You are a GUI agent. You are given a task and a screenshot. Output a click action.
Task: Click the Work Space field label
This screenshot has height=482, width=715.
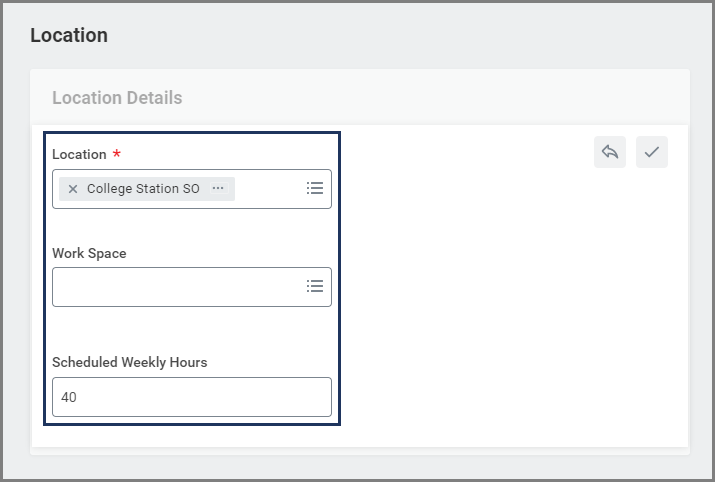coord(89,254)
